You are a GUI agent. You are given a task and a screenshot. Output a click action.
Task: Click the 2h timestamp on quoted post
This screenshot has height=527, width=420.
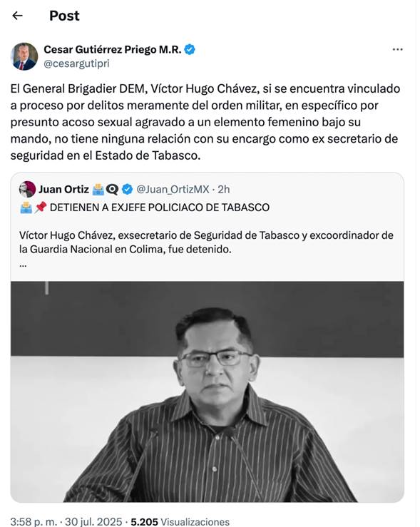tap(224, 189)
